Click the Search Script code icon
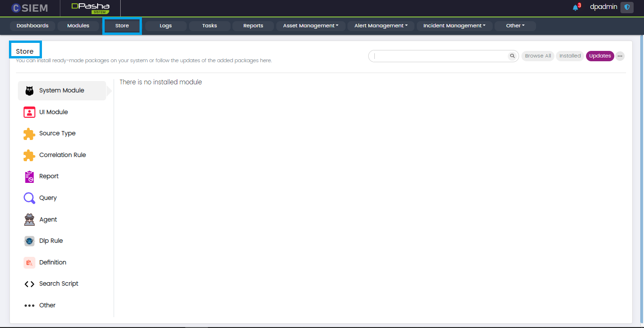The image size is (644, 328). pos(29,284)
